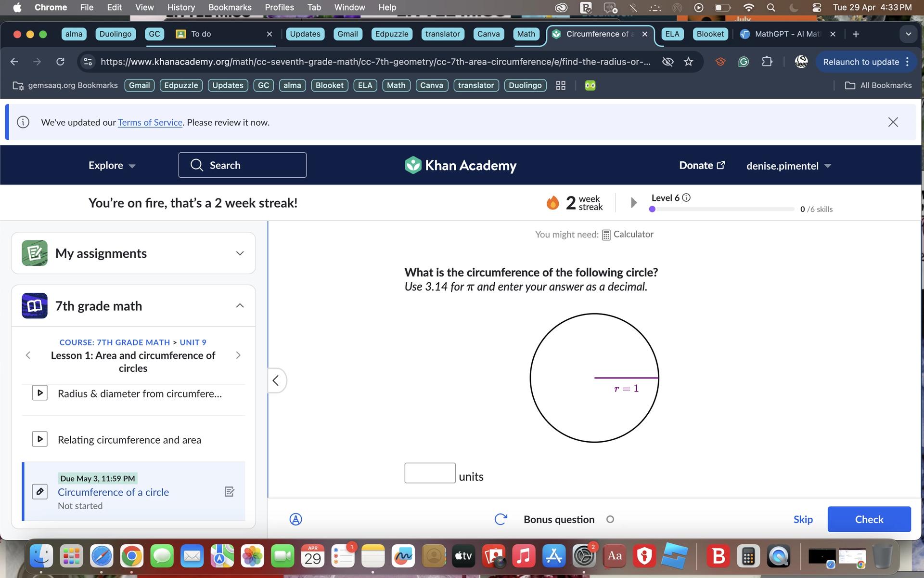Open the Terms of Service link
This screenshot has height=578, width=924.
pyautogui.click(x=150, y=122)
